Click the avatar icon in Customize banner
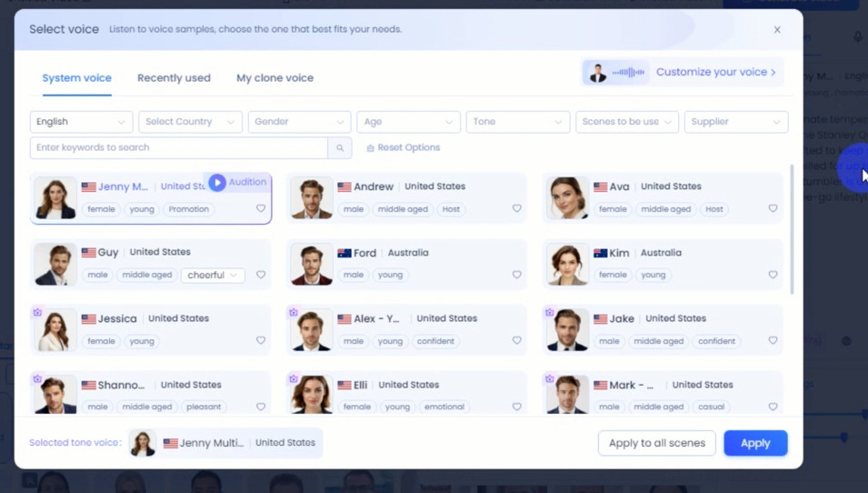The height and width of the screenshot is (493, 868). [x=597, y=73]
